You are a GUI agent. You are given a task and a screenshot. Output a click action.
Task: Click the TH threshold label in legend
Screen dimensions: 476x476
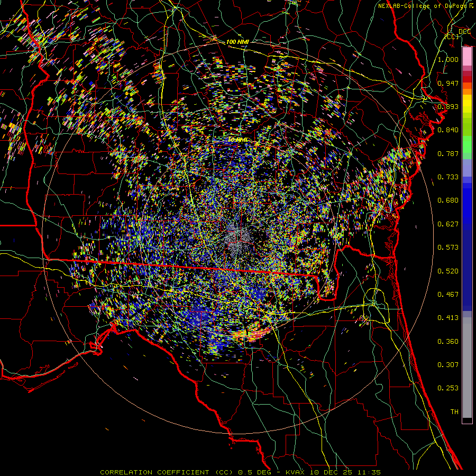(454, 412)
